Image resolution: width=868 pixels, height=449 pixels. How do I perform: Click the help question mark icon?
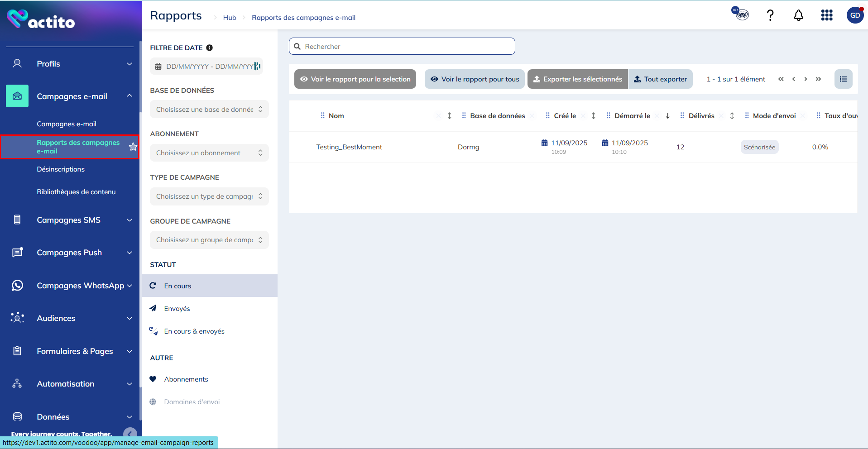(x=770, y=15)
